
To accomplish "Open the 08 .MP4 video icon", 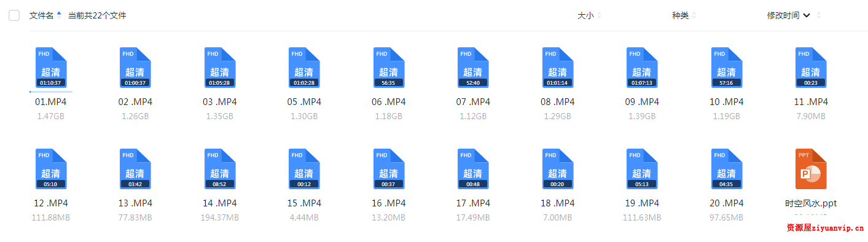I will click(x=558, y=68).
